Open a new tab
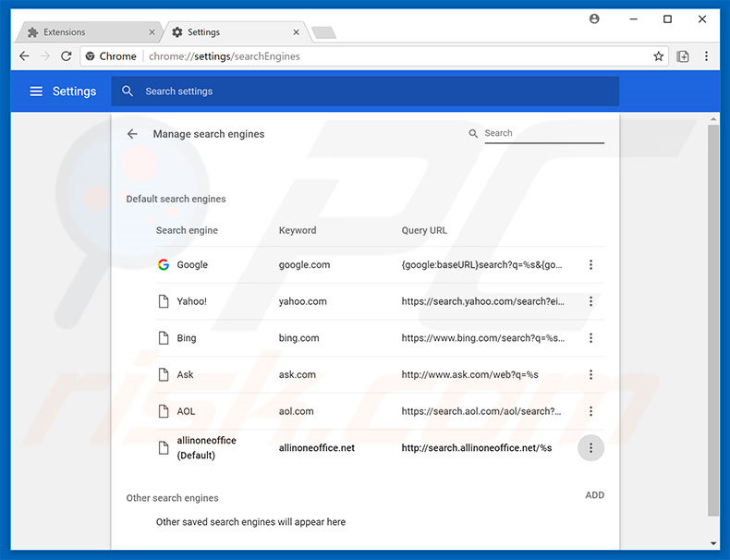This screenshot has width=730, height=560. (323, 32)
